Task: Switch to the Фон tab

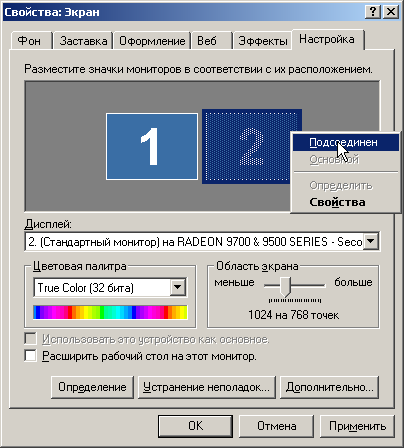Action: click(x=30, y=41)
